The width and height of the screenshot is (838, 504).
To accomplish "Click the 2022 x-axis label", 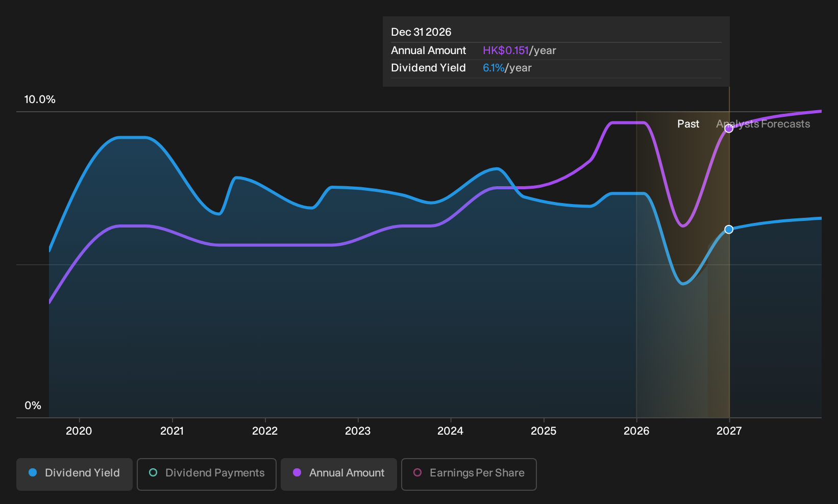I will (x=265, y=431).
